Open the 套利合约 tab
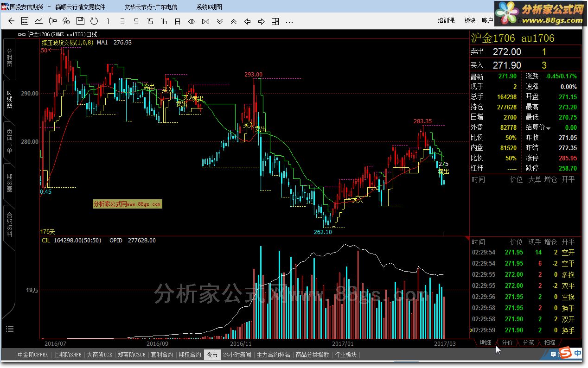 click(162, 355)
